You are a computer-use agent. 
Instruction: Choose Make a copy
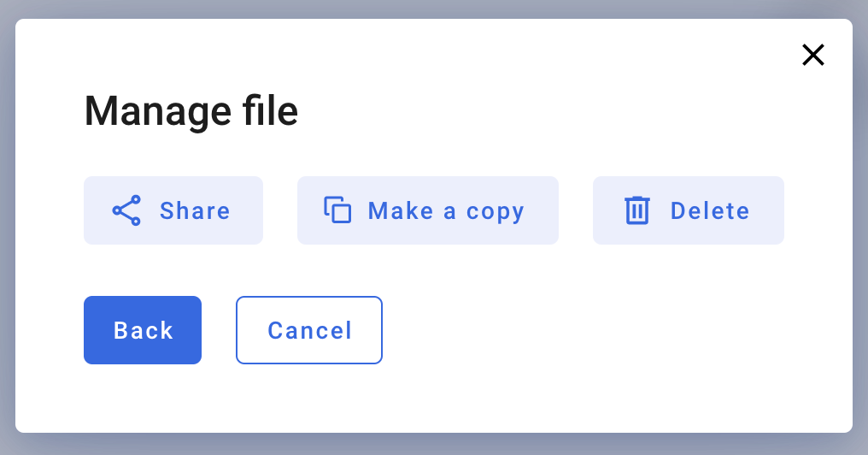[x=428, y=210]
